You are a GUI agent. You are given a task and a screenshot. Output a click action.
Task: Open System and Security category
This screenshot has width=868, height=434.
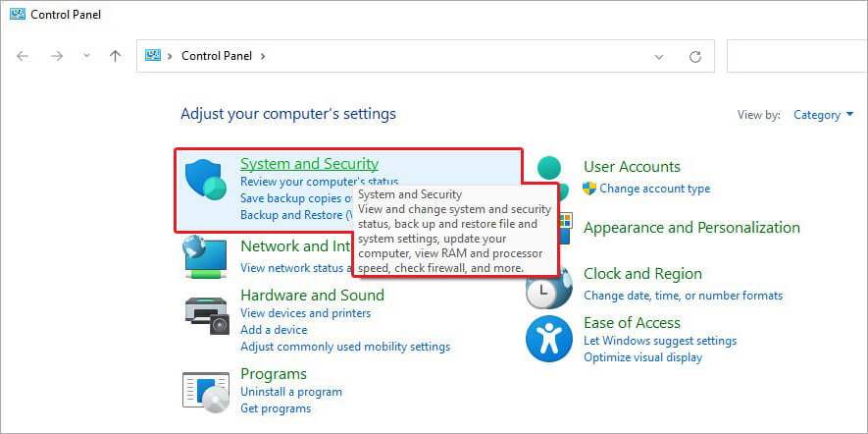pos(310,164)
